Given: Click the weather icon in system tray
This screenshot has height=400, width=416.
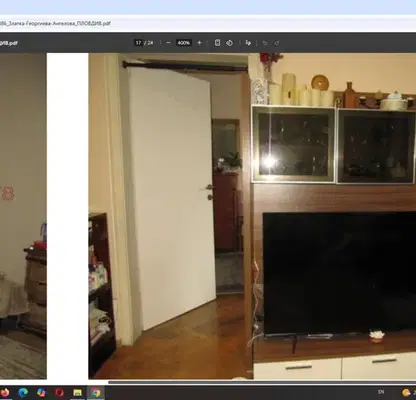Looking at the screenshot, I should tap(406, 392).
